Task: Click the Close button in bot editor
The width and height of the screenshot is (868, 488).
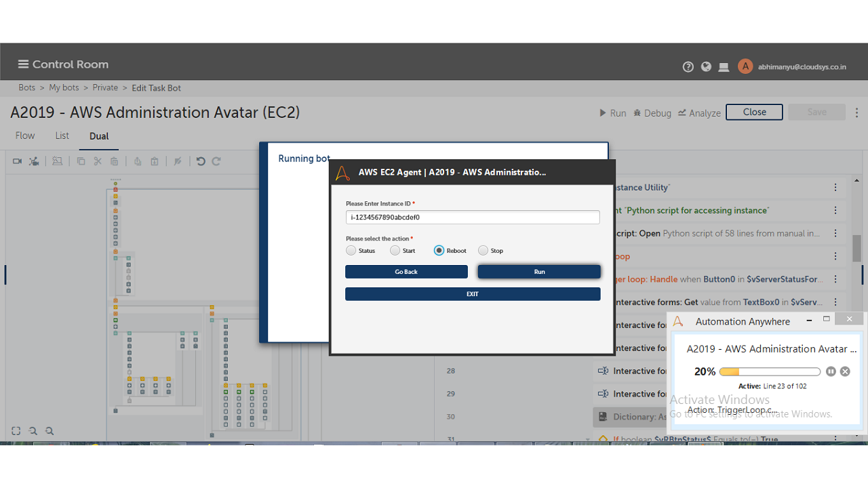Action: (x=754, y=113)
